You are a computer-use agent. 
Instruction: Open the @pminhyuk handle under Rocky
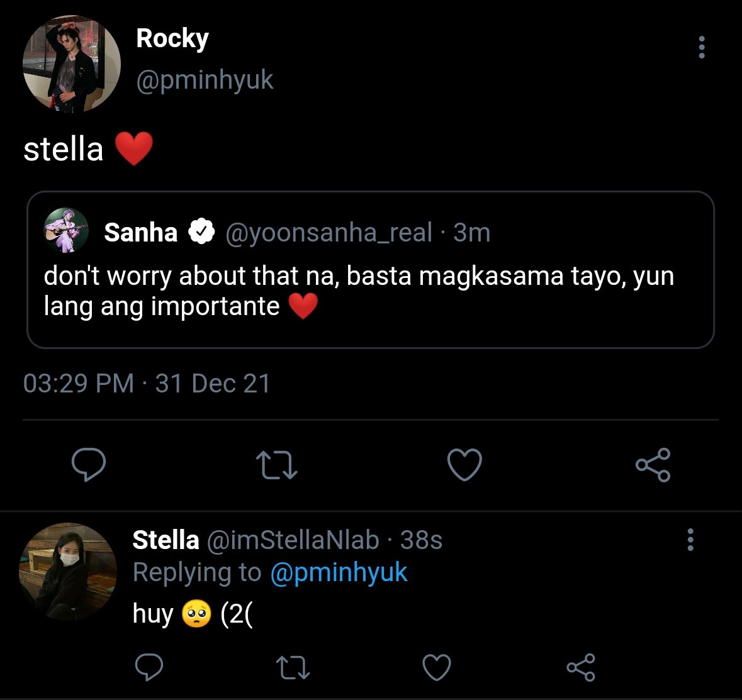[x=205, y=79]
